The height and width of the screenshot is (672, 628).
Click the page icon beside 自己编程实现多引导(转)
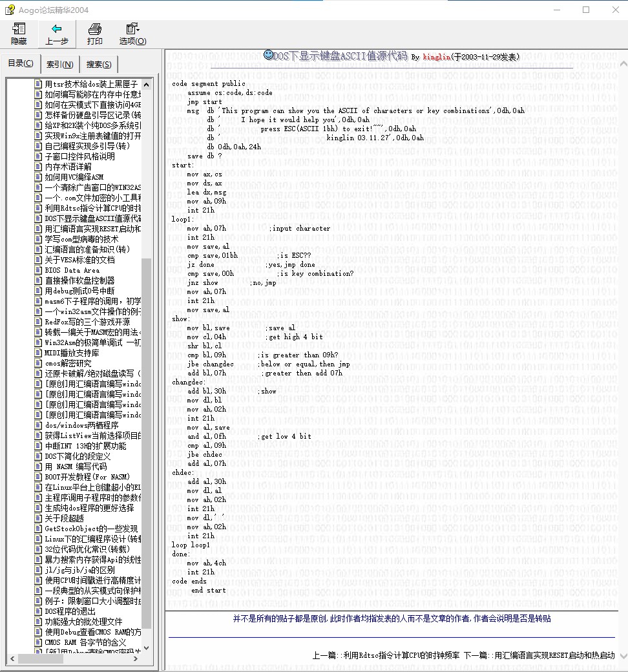click(39, 146)
